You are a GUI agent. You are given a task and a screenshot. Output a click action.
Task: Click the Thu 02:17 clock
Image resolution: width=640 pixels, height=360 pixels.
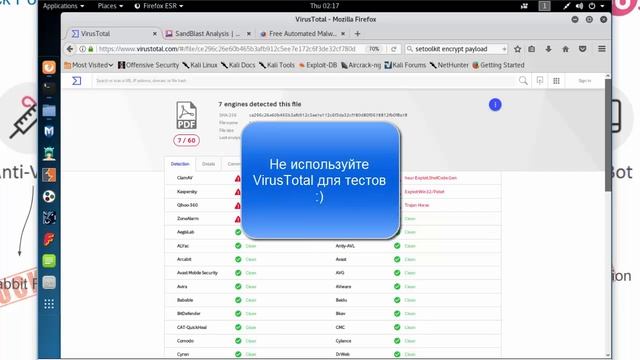(x=324, y=6)
